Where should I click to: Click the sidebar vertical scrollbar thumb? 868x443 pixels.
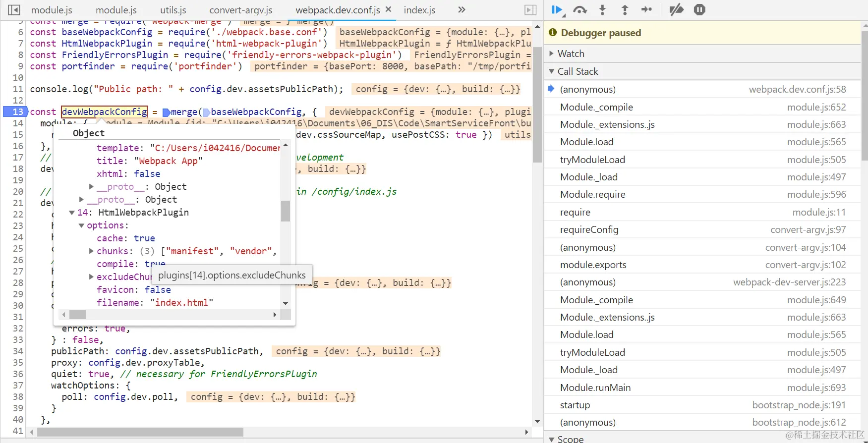click(x=865, y=95)
